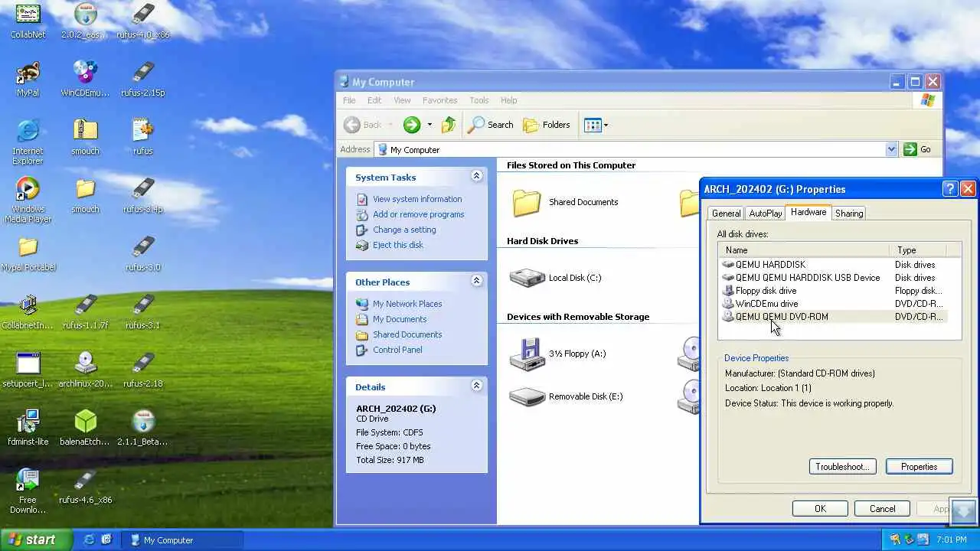
Task: Switch to the Sharing tab
Action: coord(849,214)
